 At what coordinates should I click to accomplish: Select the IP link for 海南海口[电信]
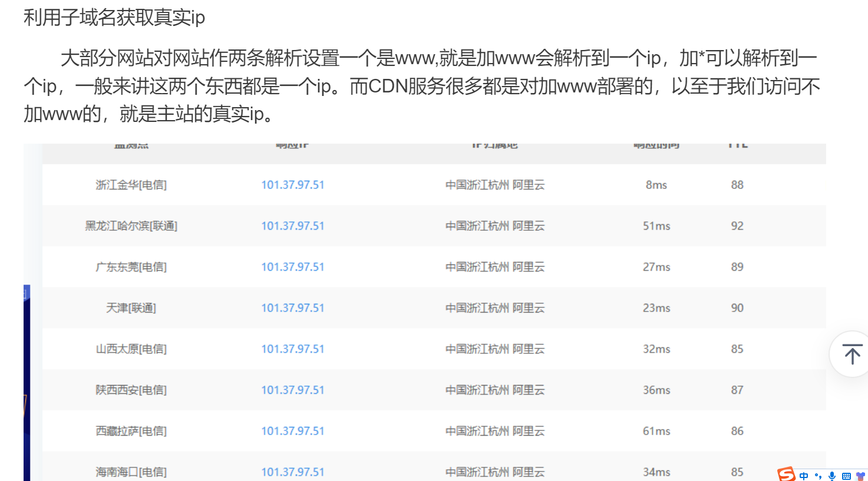pyautogui.click(x=292, y=472)
